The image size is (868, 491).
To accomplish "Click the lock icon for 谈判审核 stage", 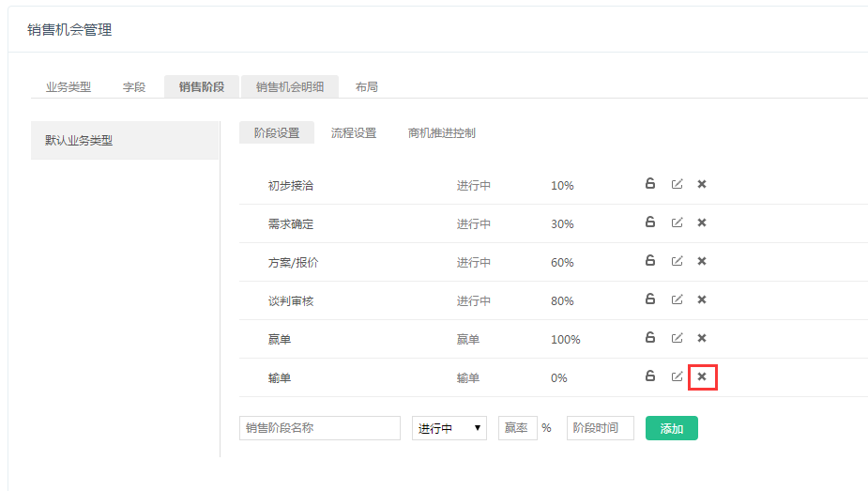I will click(x=649, y=299).
